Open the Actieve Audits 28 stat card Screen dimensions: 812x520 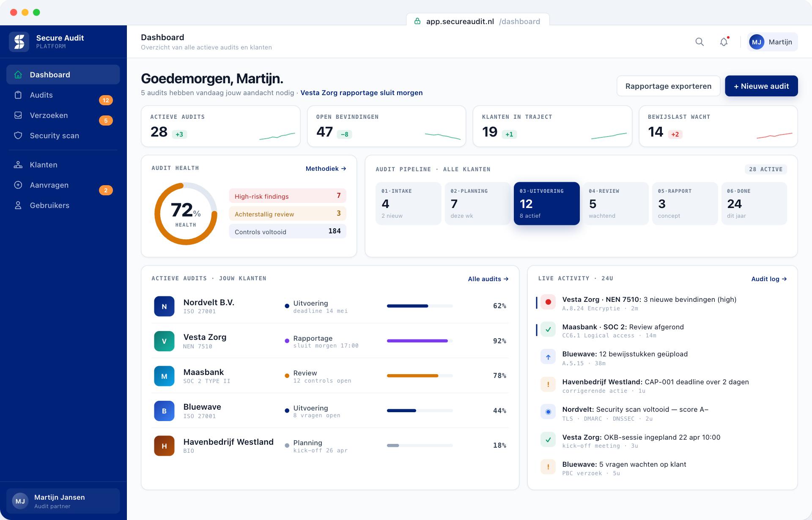pos(221,126)
